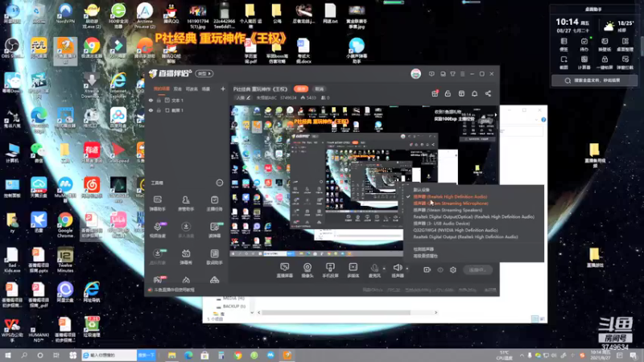Viewport: 644px width, 362px height.
Task: Choose 扬声器 (Steam Streaming Speakers) from the menu
Action: [448, 210]
